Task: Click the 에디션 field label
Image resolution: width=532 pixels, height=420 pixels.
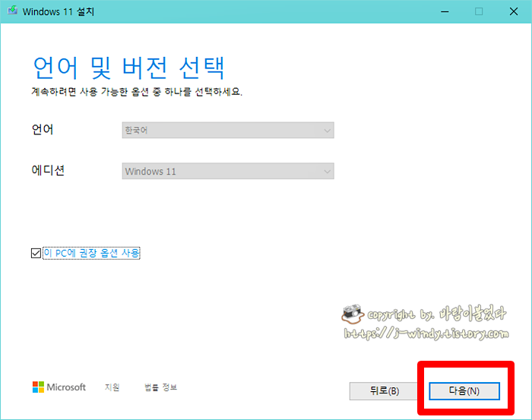Action: (x=48, y=170)
